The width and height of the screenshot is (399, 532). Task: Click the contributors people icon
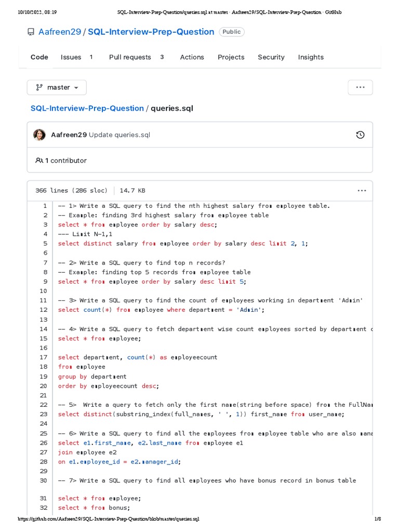click(x=39, y=161)
